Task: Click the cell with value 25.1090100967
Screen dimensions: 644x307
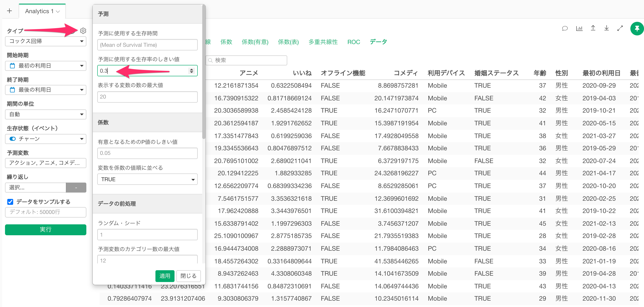Action: (x=236, y=236)
